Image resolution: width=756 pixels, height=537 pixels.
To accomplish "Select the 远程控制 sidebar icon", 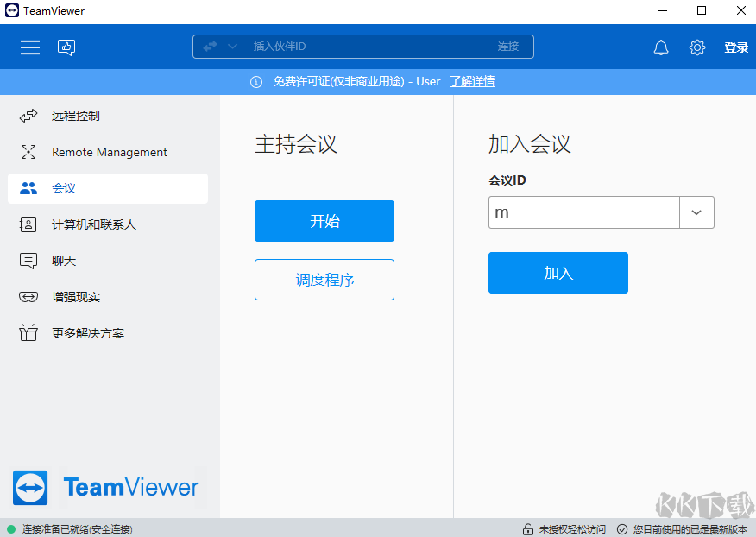I will point(30,115).
